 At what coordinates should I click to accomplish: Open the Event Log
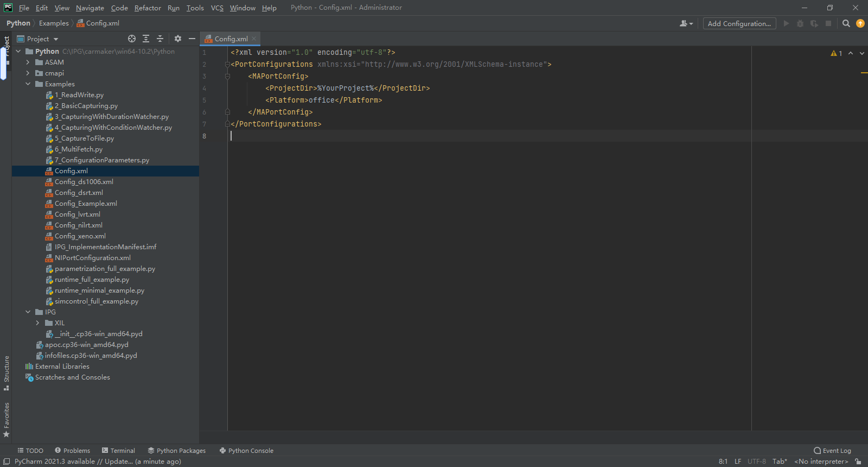tap(832, 451)
